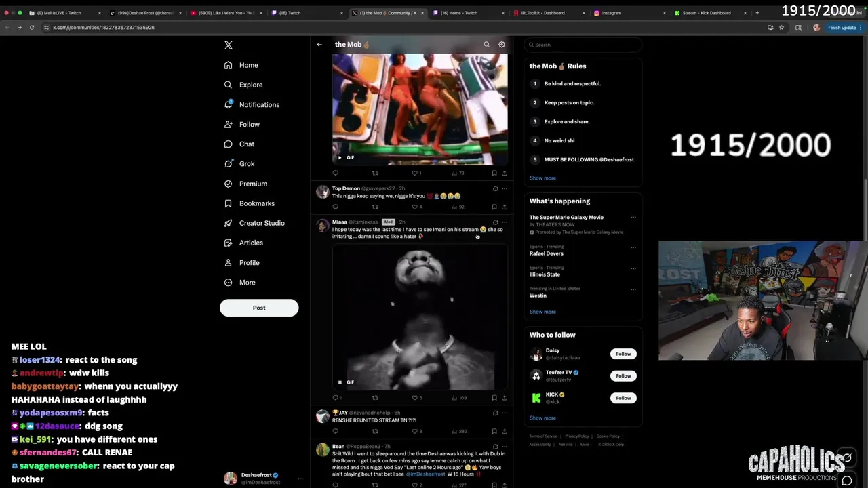Switch to IRLToolkit - Dashboard browser tab
This screenshot has height=488, width=868.
pyautogui.click(x=542, y=13)
